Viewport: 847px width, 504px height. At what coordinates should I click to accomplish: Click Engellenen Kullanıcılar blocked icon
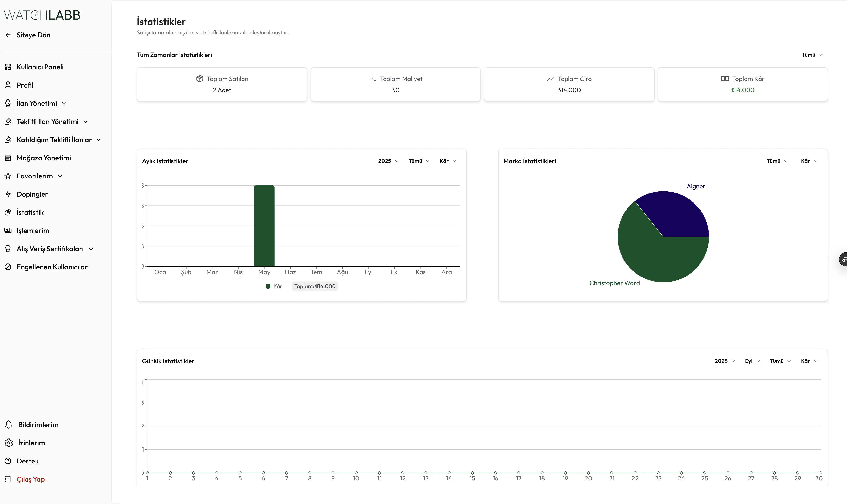point(8,267)
